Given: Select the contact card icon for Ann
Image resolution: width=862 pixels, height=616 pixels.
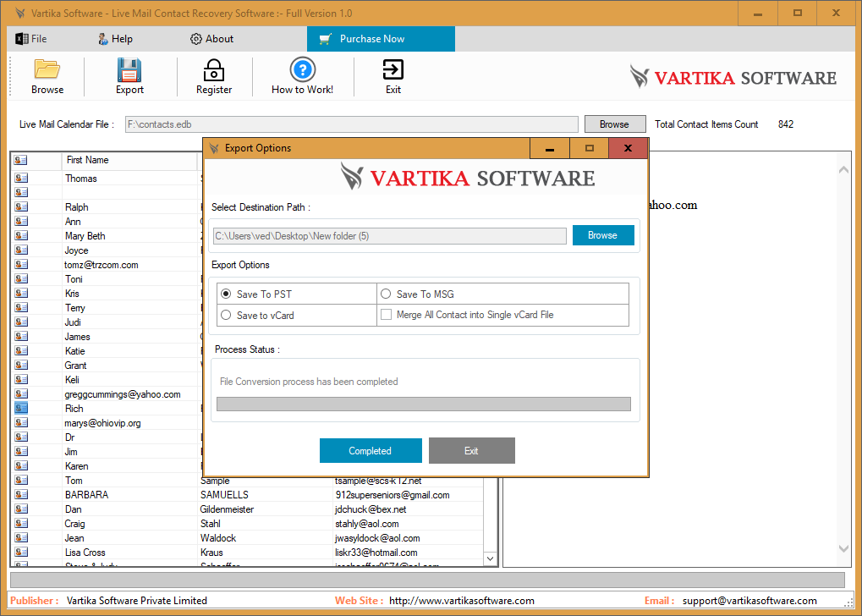Looking at the screenshot, I should tap(21, 221).
